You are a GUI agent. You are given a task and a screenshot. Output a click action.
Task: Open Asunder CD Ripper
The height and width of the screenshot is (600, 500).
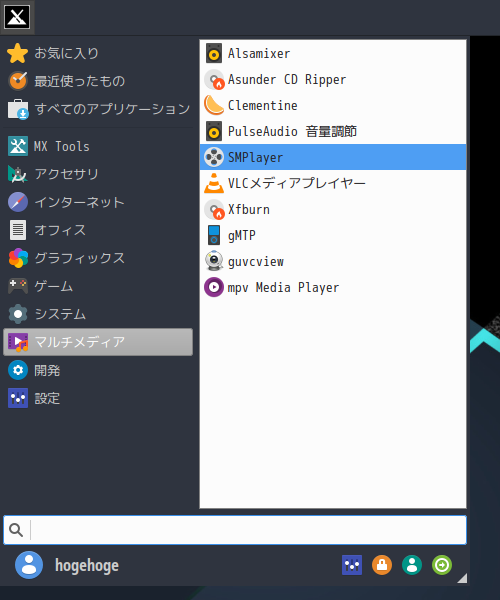(333, 79)
